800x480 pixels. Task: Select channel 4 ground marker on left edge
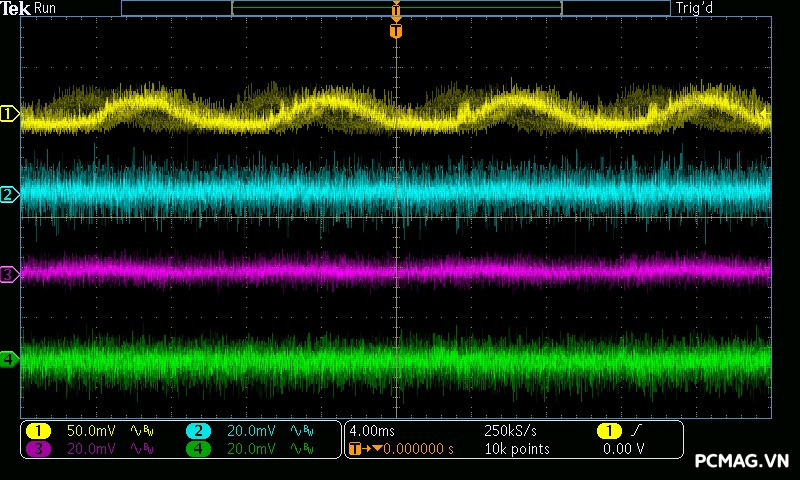[x=9, y=359]
